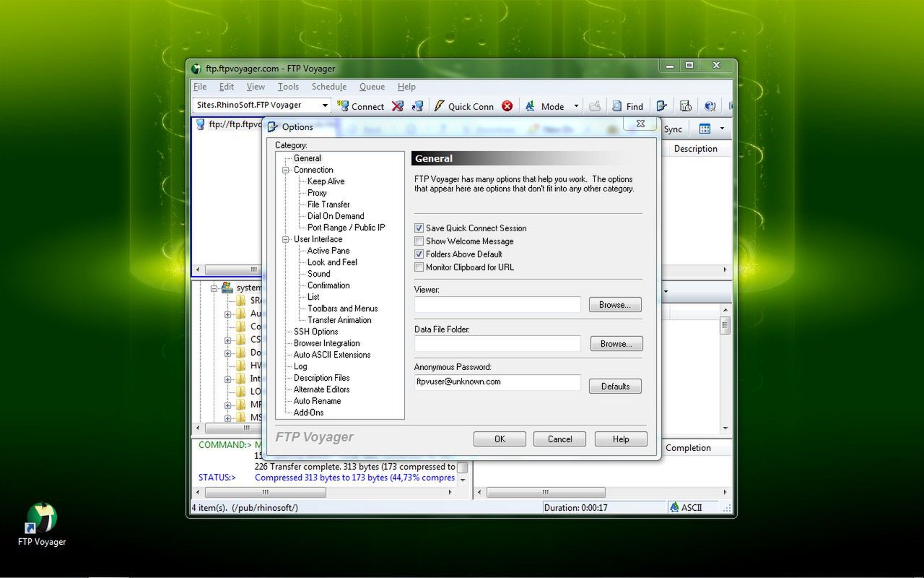Click the Description column header
Viewport: 924px width, 578px height.
pyautogui.click(x=696, y=149)
